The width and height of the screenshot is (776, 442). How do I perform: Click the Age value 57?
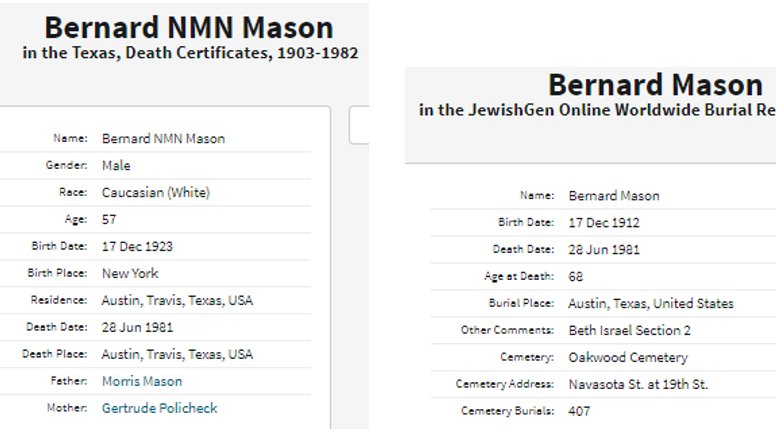click(x=109, y=219)
